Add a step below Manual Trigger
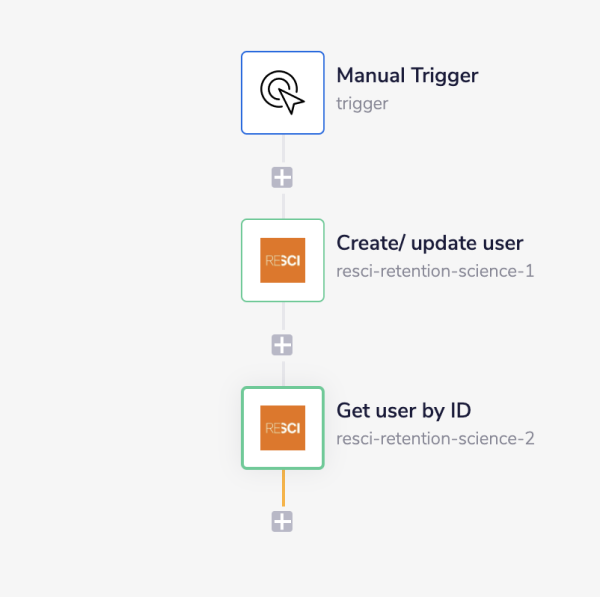The height and width of the screenshot is (598, 600). pyautogui.click(x=283, y=178)
